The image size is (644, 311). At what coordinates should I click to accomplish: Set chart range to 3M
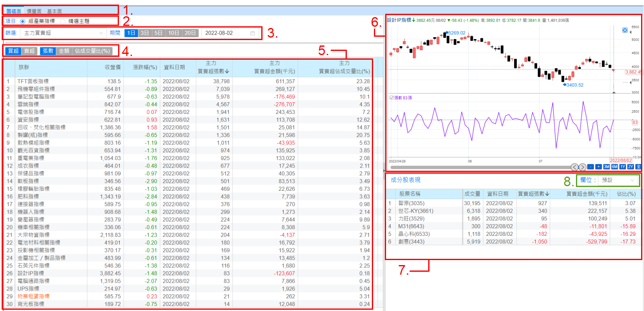coord(606,167)
